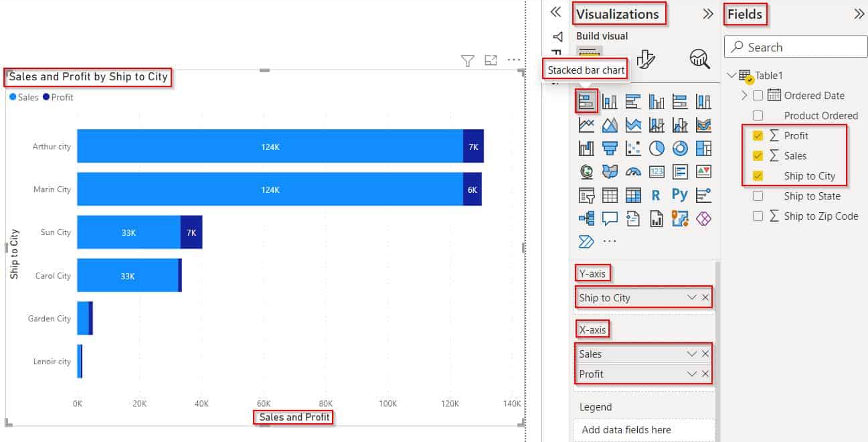Select the Filled map visual

610,171
